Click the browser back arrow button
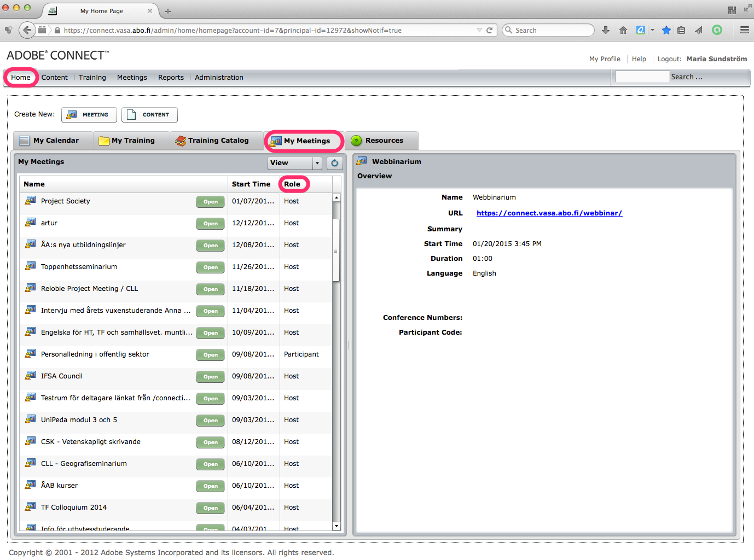Viewport: 754px width, 560px height. click(27, 30)
